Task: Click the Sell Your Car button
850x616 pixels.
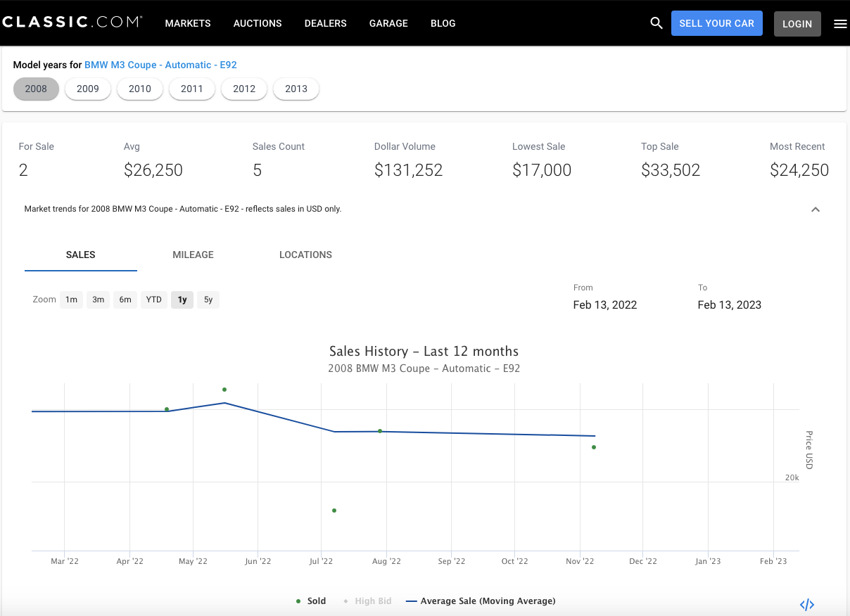Action: (716, 23)
